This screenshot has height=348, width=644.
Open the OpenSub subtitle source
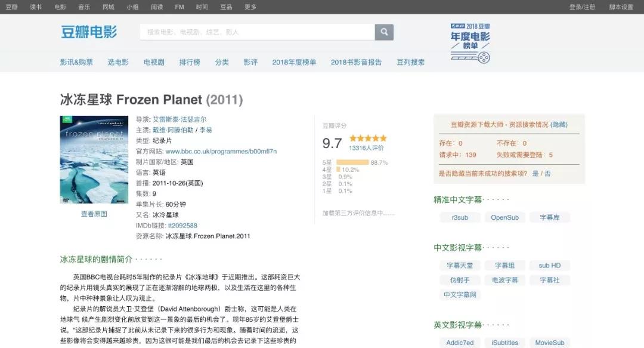pos(504,217)
